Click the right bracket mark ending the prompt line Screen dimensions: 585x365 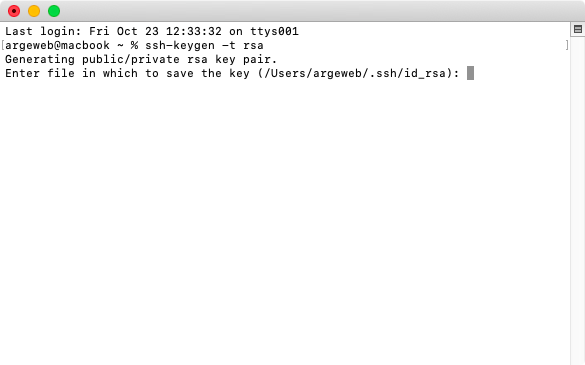567,45
